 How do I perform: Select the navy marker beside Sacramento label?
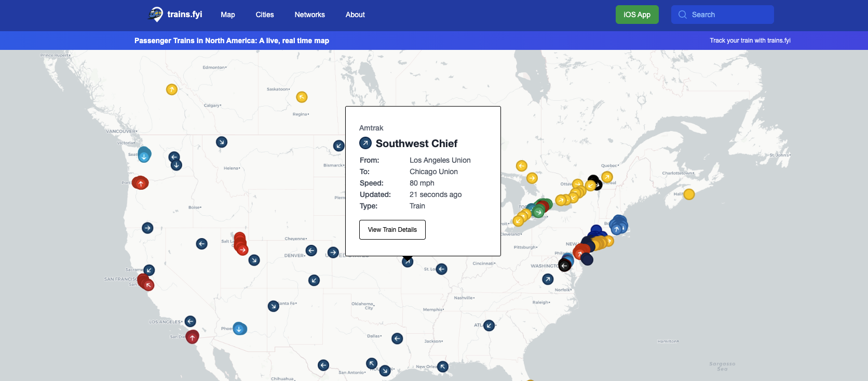coord(149,270)
